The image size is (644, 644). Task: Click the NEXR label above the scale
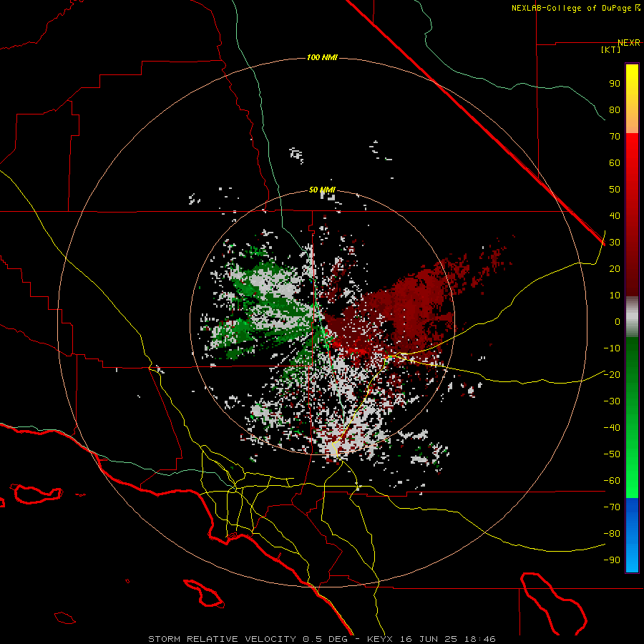(628, 43)
